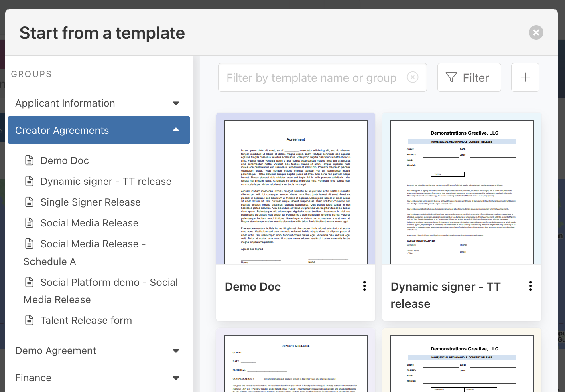Image resolution: width=565 pixels, height=392 pixels.
Task: Open the Demo Doc card options menu
Action: coord(364,286)
